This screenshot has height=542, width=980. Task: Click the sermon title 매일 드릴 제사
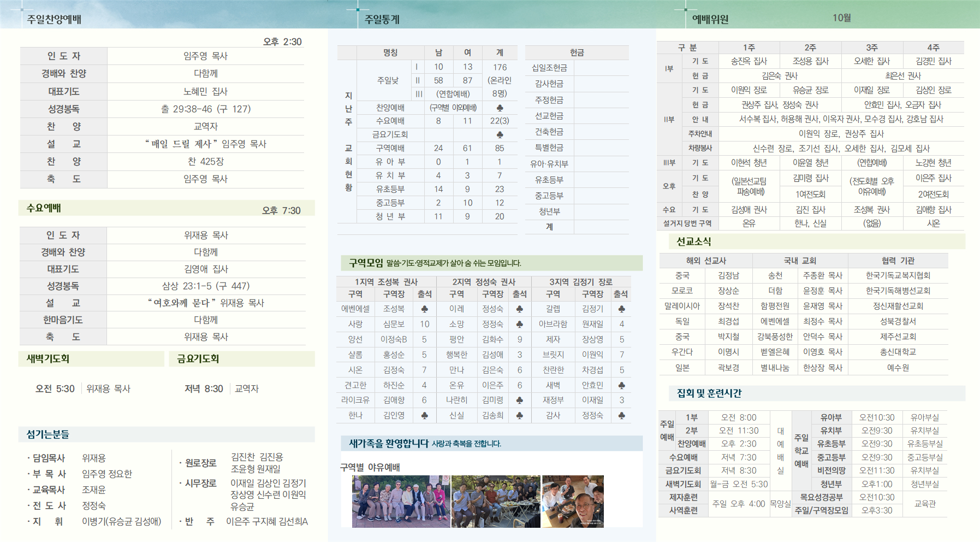(181, 144)
